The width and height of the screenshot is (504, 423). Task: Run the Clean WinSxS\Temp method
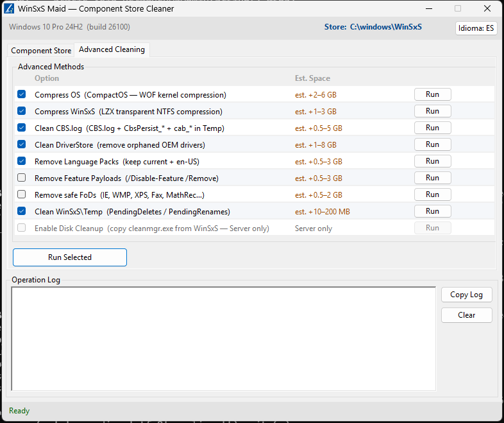(433, 211)
